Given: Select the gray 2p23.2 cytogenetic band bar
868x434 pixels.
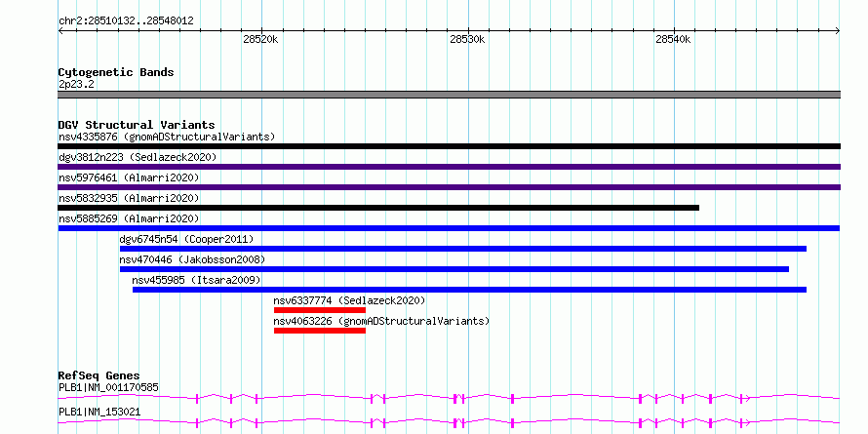Looking at the screenshot, I should tap(449, 95).
